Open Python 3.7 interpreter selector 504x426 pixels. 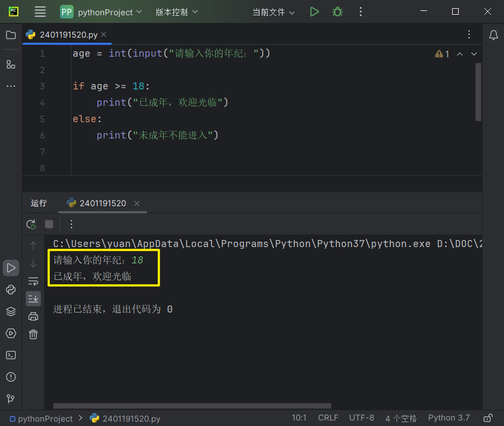(449, 418)
